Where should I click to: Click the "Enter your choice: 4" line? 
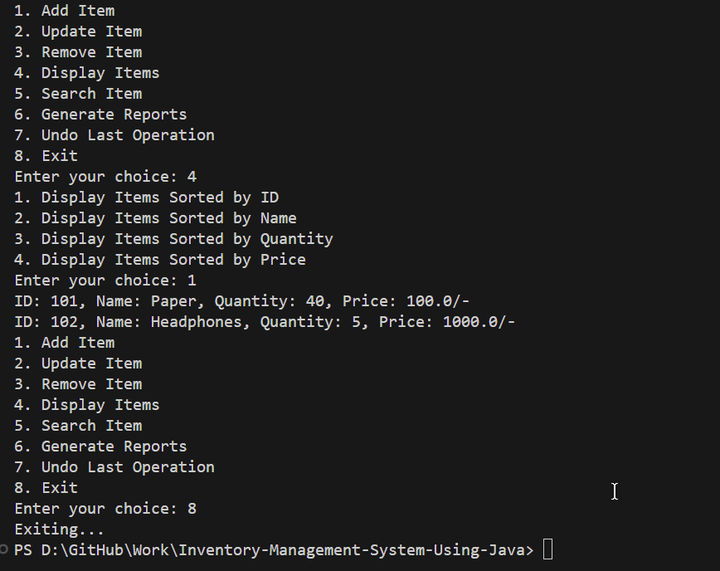coord(105,176)
